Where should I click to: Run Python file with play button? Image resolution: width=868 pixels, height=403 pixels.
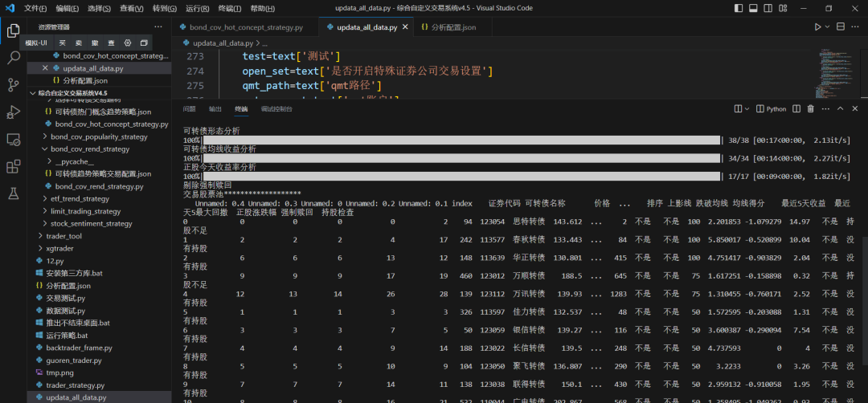tap(817, 26)
